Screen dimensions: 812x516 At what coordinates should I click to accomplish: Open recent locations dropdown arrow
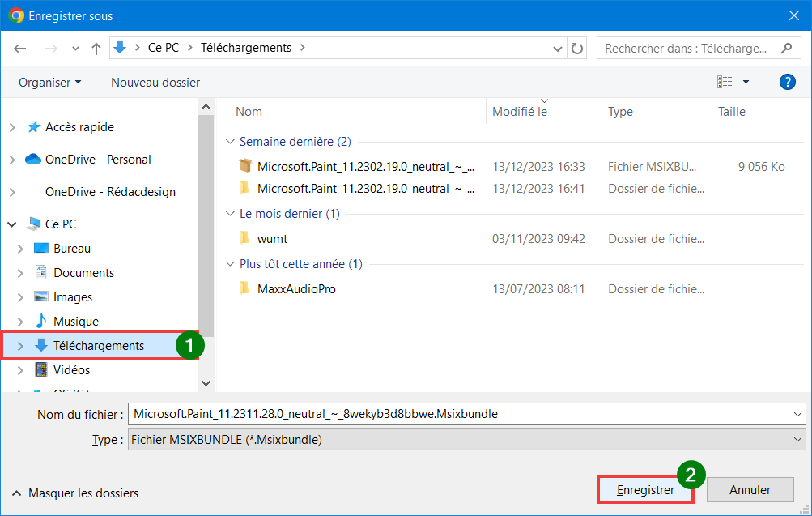75,49
